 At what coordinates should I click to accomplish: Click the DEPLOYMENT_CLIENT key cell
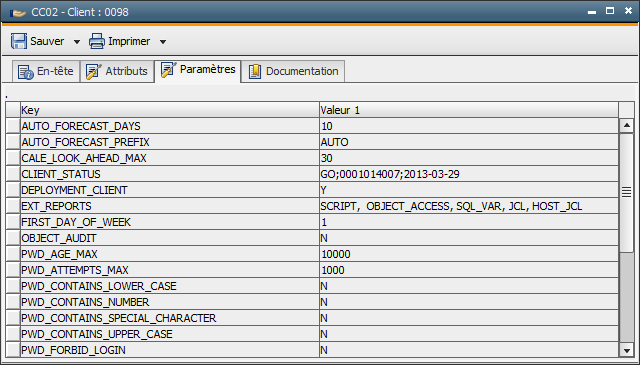tap(170, 190)
